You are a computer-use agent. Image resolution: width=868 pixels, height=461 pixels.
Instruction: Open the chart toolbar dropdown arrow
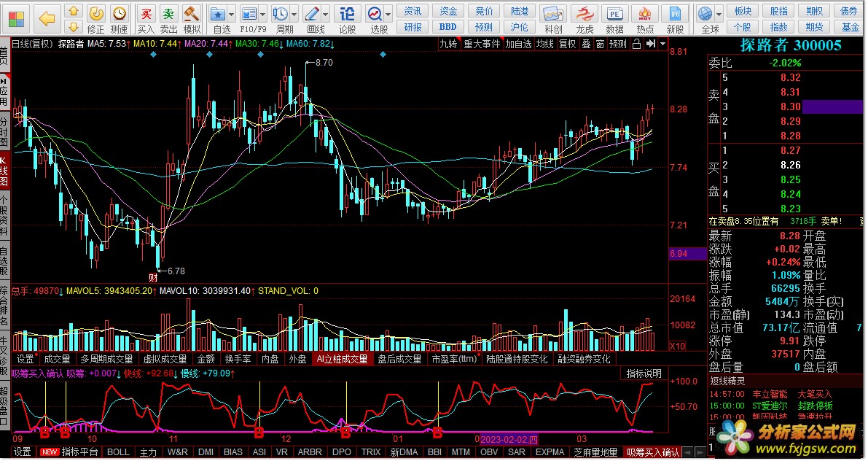[x=662, y=44]
